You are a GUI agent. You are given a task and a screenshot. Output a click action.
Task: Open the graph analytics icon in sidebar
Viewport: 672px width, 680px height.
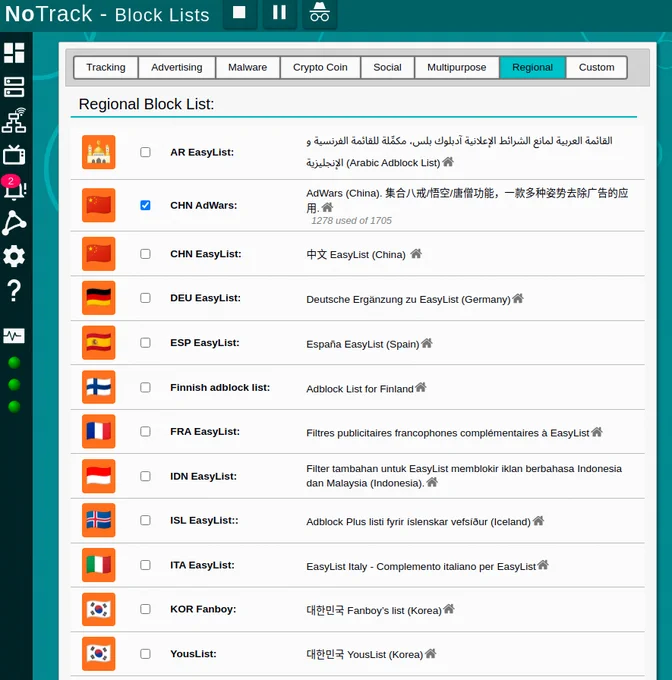14,222
